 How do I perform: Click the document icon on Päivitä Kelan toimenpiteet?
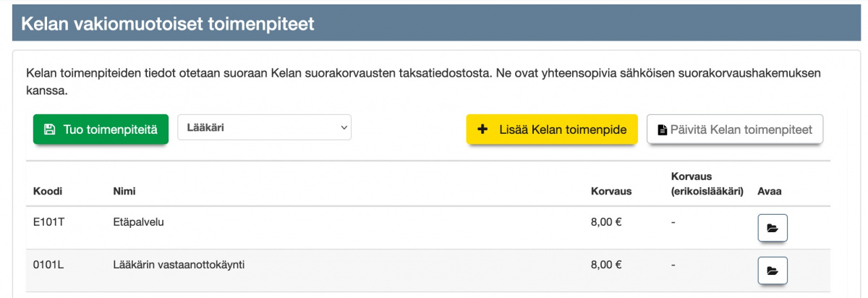click(x=662, y=130)
